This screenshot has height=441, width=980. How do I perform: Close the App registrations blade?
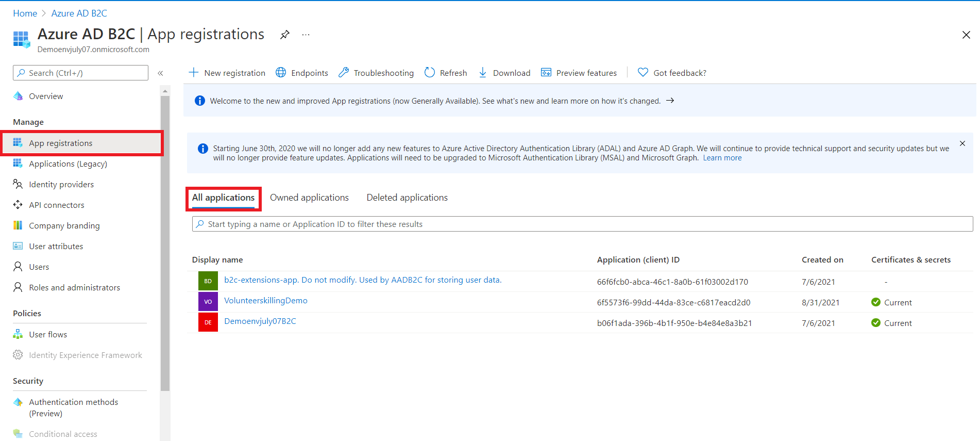click(966, 35)
